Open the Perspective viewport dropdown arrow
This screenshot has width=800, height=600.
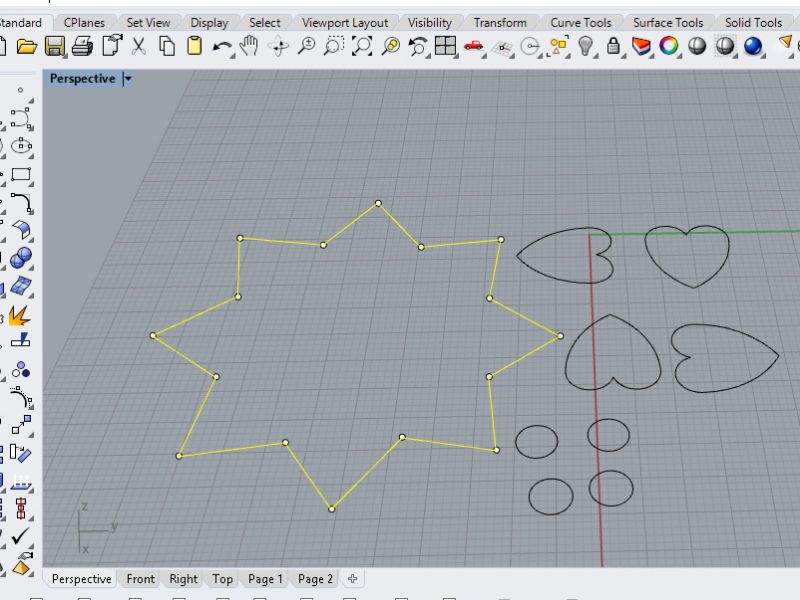128,79
